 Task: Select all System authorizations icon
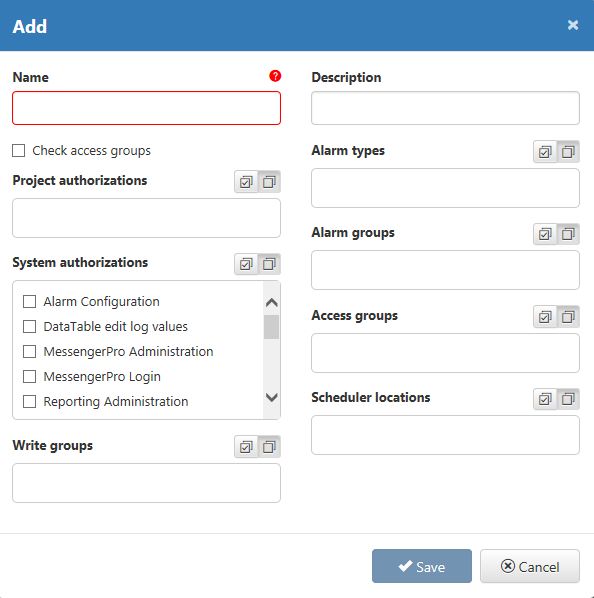pyautogui.click(x=246, y=264)
